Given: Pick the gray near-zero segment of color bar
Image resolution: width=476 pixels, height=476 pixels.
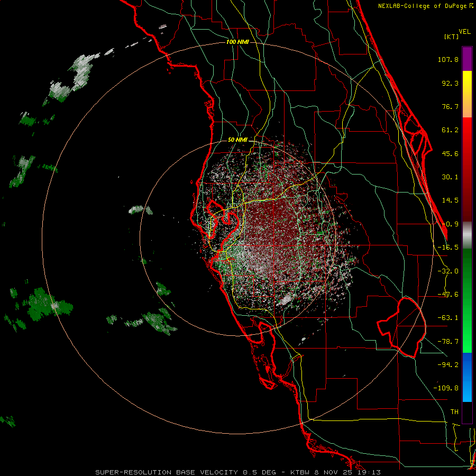Looking at the screenshot, I should pyautogui.click(x=467, y=235).
